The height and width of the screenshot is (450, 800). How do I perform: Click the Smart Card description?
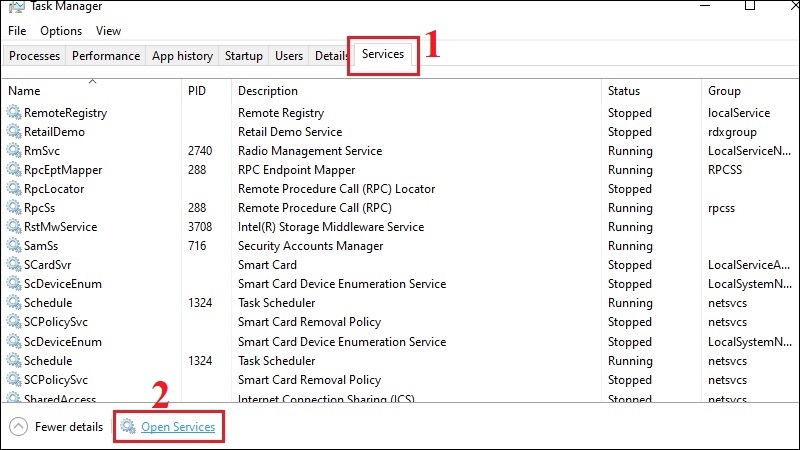(267, 265)
